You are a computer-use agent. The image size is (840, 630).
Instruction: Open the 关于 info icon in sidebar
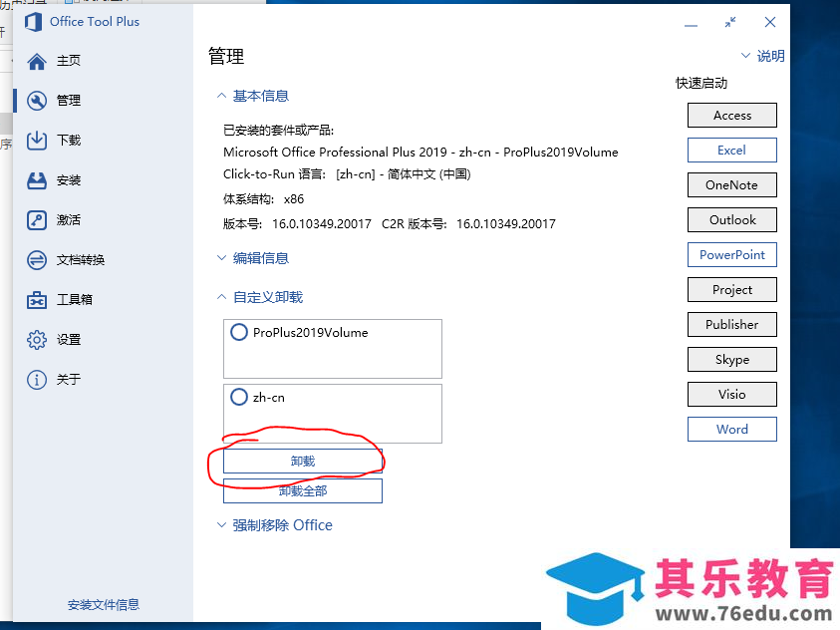click(37, 380)
